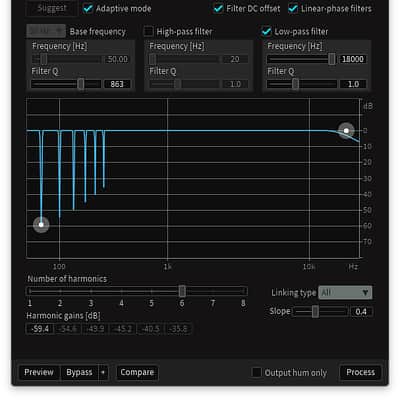Click the Compare button
The width and height of the screenshot is (400, 400).
click(x=137, y=372)
